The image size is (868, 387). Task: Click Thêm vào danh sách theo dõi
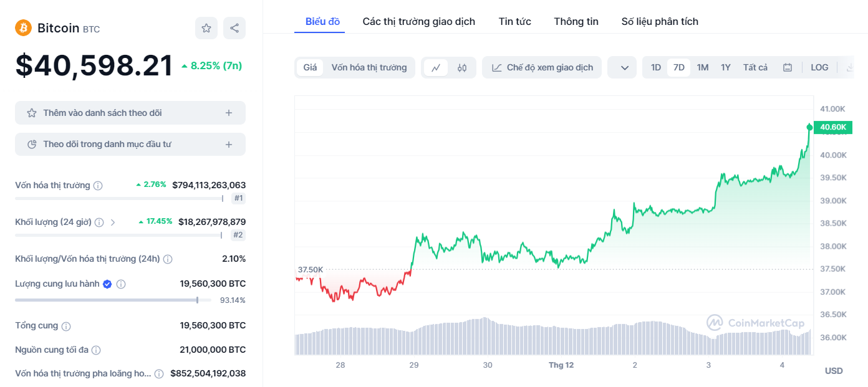[130, 113]
